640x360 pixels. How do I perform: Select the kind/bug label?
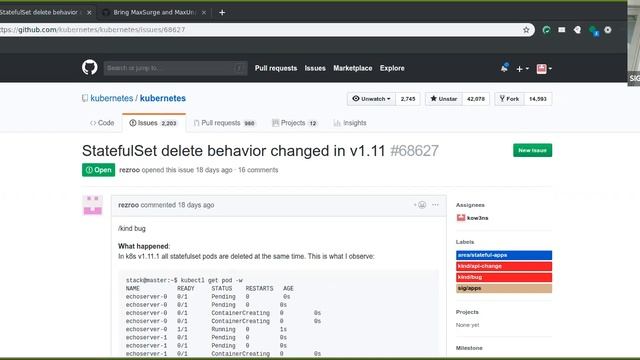click(504, 277)
